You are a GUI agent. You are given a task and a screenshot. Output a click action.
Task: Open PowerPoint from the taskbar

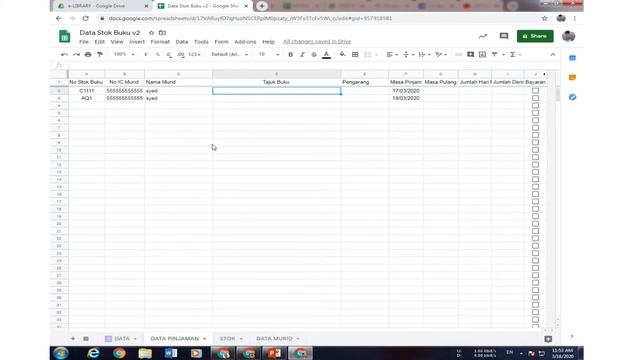274,353
